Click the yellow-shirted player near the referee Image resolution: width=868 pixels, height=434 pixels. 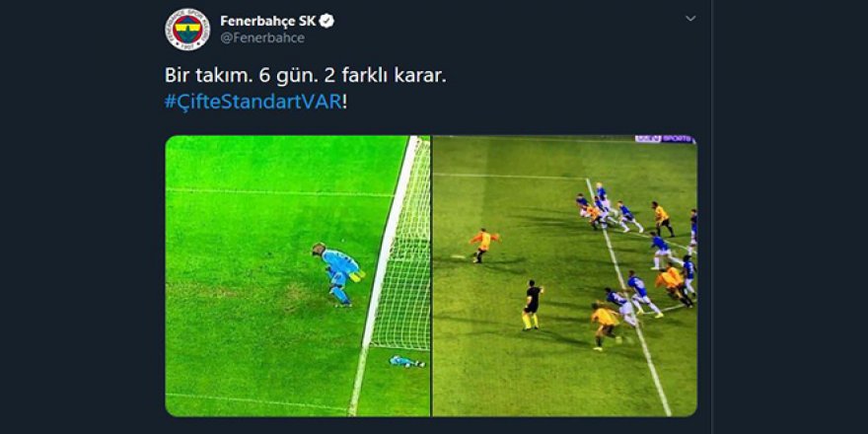(x=605, y=325)
